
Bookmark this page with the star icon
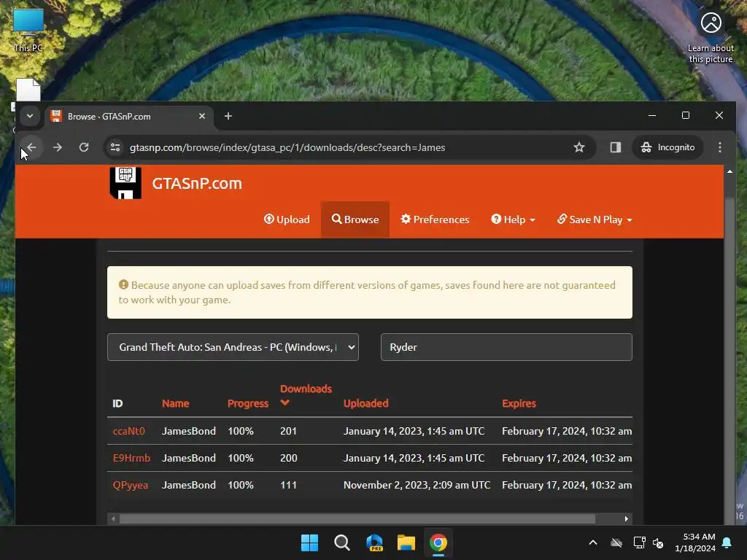click(x=578, y=147)
